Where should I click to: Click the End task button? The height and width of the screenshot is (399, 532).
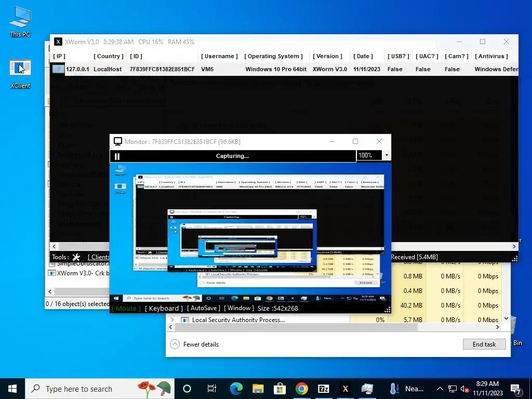click(484, 344)
